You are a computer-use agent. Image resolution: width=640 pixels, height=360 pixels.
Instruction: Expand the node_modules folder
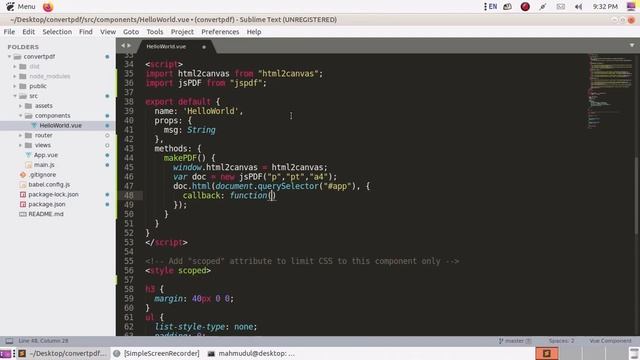click(15, 76)
